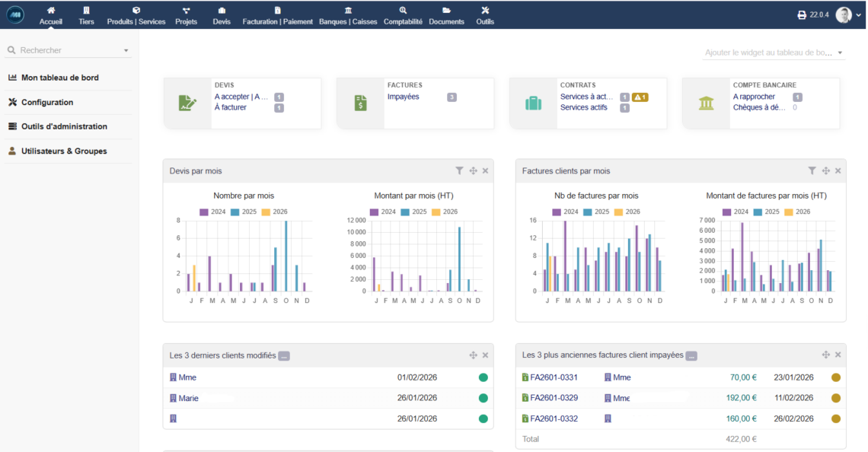
Task: Click the Factures dollar document icon
Action: 360,103
